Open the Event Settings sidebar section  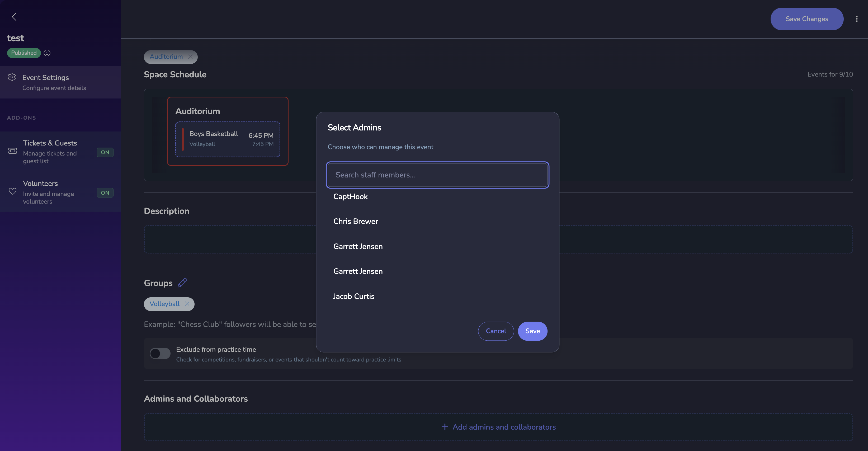point(45,78)
